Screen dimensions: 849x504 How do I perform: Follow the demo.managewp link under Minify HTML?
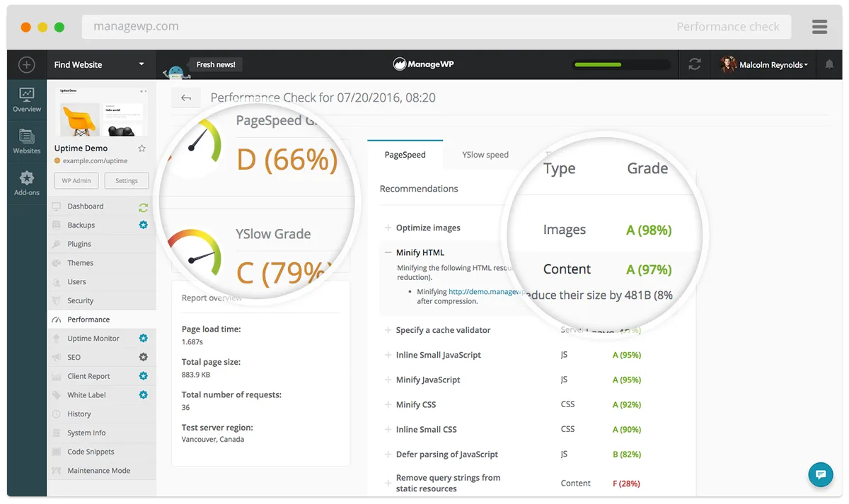pos(487,291)
